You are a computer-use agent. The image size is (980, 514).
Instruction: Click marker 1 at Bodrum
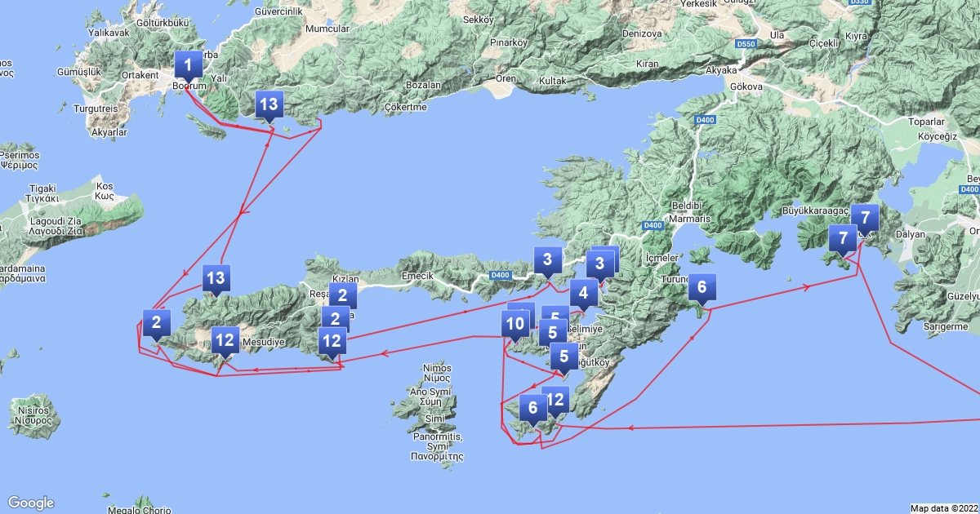188,64
